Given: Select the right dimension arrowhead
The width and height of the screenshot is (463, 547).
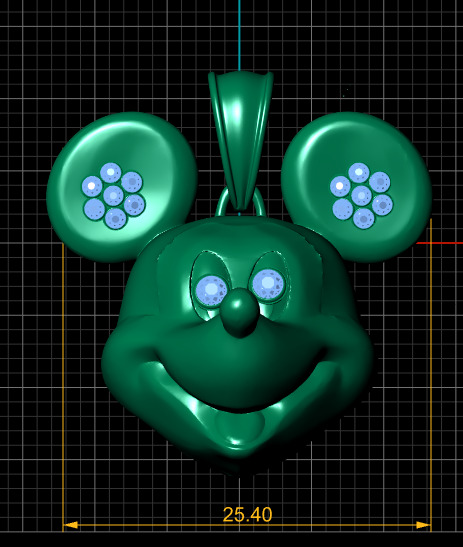Looking at the screenshot, I should (424, 525).
